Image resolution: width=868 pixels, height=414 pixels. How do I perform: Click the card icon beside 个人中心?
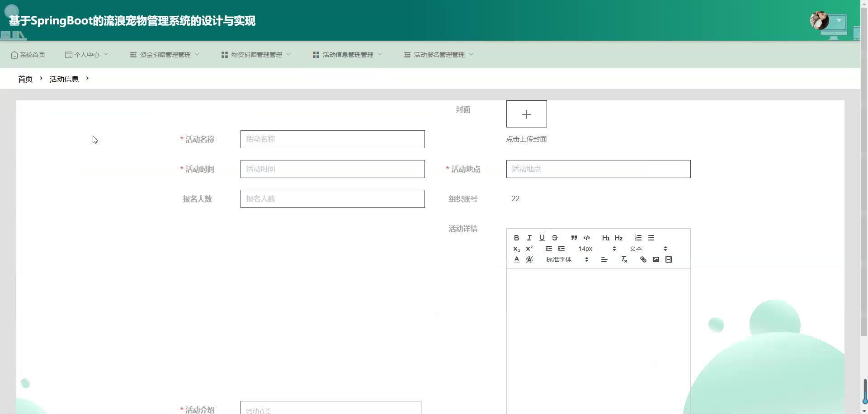pyautogui.click(x=68, y=55)
